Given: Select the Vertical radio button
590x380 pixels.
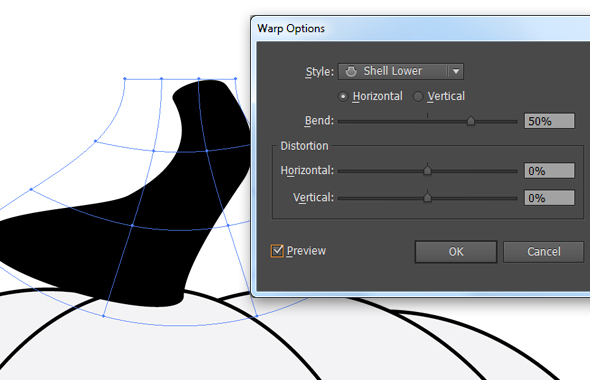Looking at the screenshot, I should [x=418, y=97].
